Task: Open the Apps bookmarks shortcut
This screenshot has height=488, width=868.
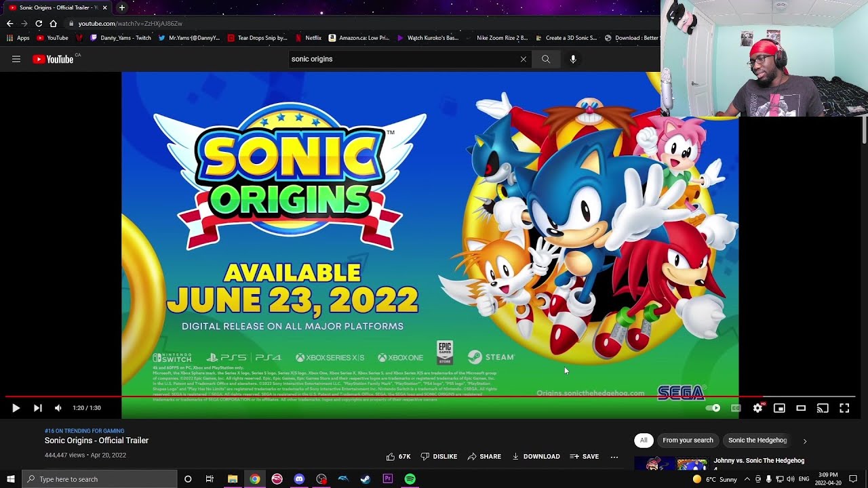Action: point(18,38)
